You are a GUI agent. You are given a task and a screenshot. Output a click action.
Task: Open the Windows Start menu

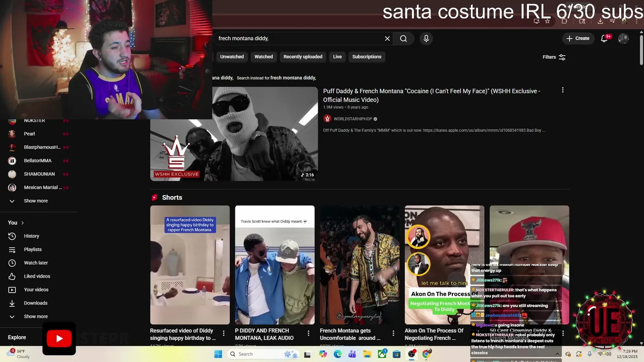(x=218, y=354)
